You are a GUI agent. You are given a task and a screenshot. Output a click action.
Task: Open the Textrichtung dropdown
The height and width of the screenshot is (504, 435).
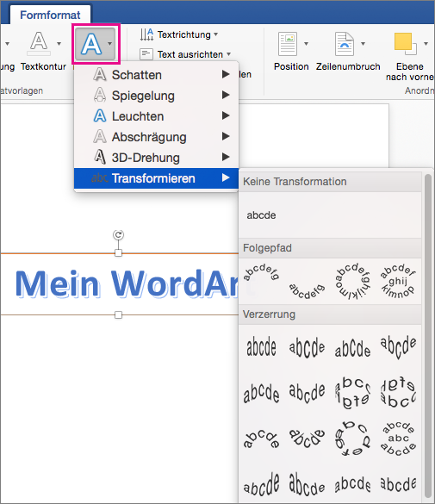point(179,34)
